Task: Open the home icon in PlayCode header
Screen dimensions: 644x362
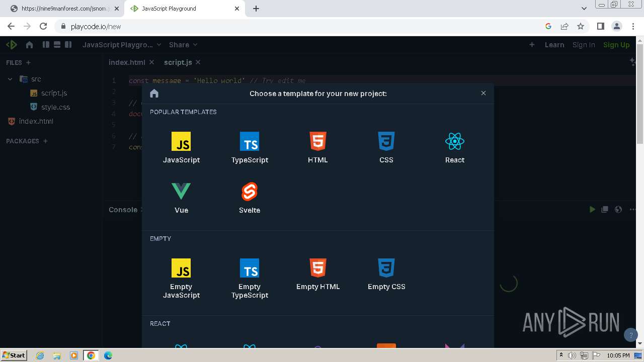Action: (29, 45)
